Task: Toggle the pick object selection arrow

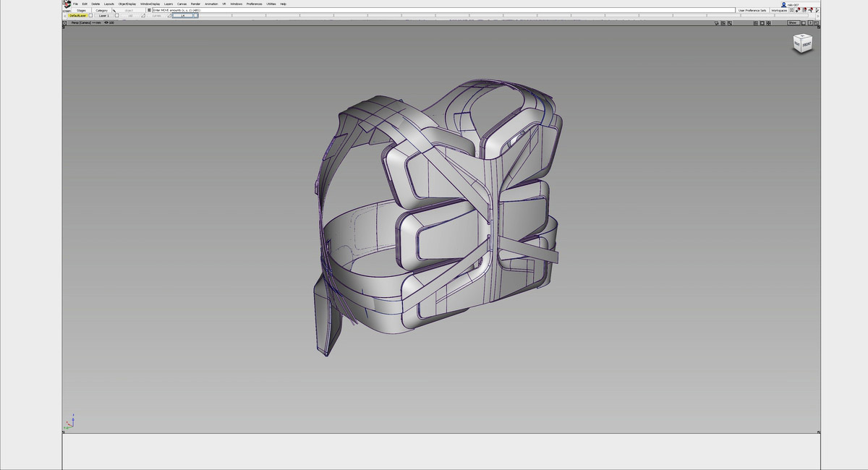Action: pos(114,10)
